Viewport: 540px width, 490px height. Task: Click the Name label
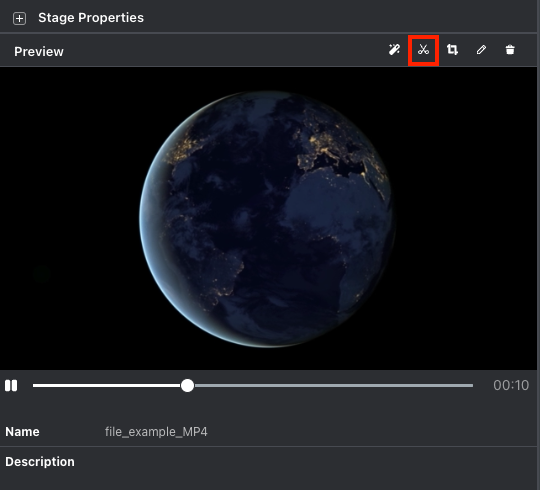22,431
